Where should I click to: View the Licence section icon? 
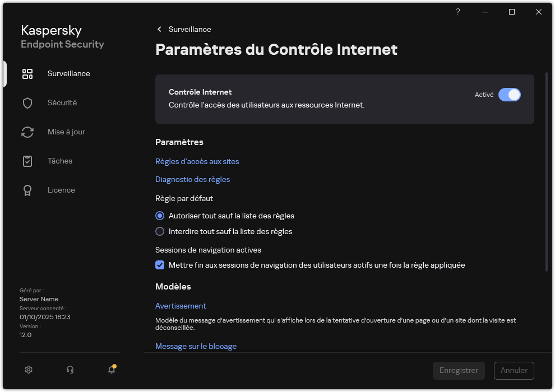click(27, 190)
